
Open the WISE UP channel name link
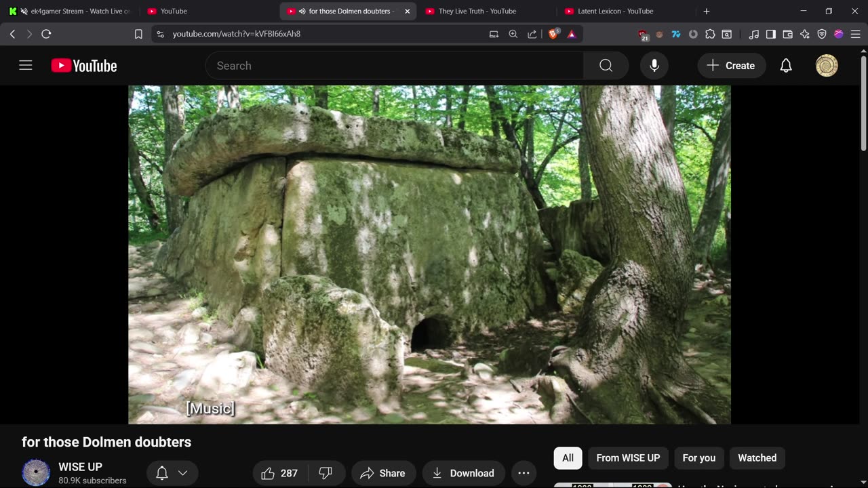point(80,467)
